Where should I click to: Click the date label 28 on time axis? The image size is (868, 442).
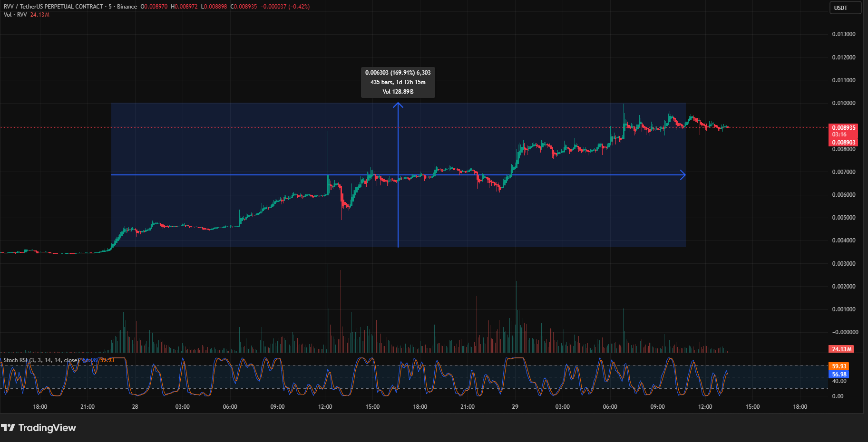tap(135, 407)
